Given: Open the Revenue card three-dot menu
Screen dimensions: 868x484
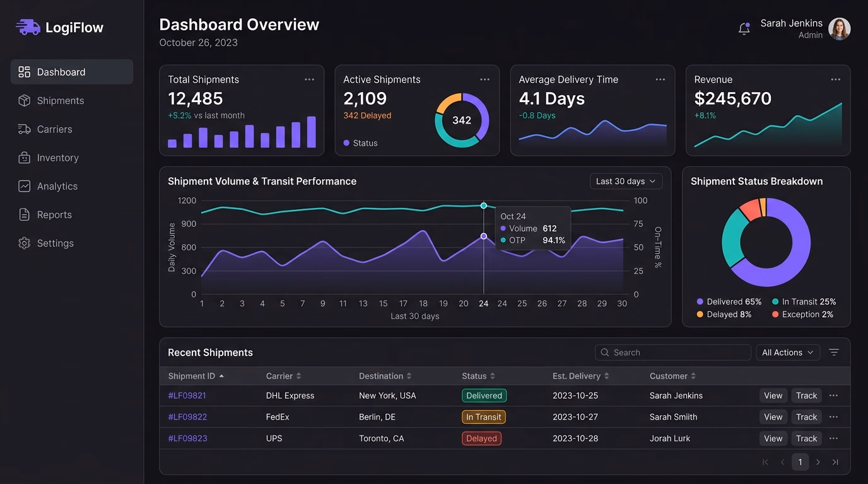Looking at the screenshot, I should (x=835, y=79).
